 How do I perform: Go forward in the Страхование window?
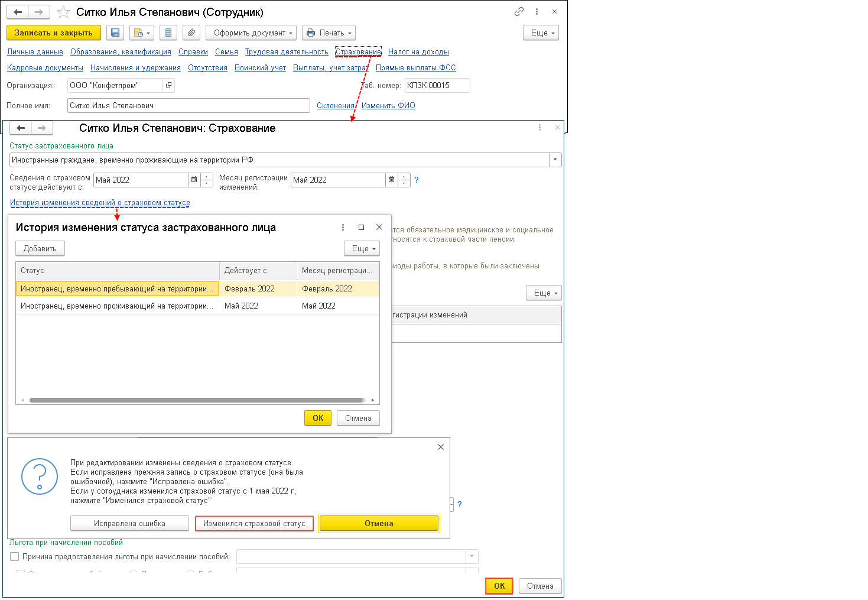pos(42,128)
